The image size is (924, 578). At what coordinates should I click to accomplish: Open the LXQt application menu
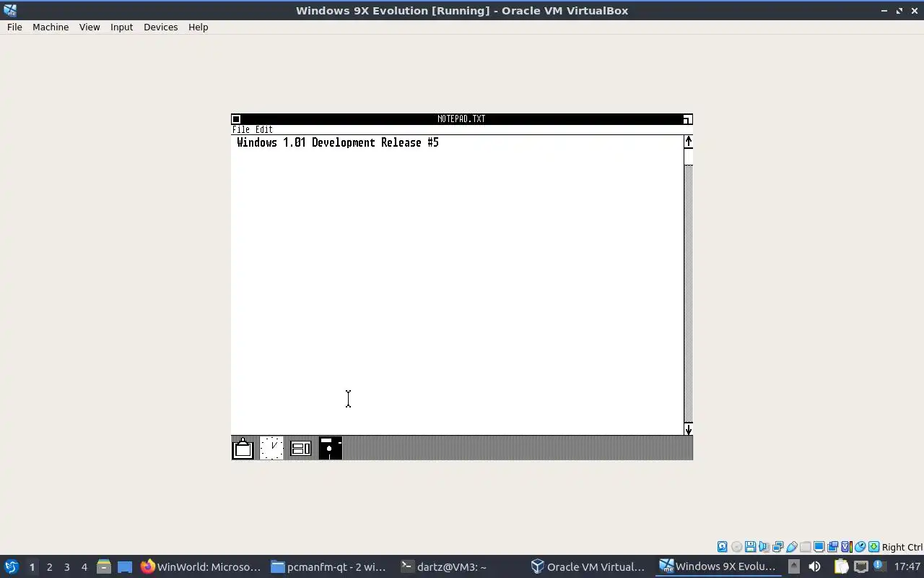click(x=12, y=566)
